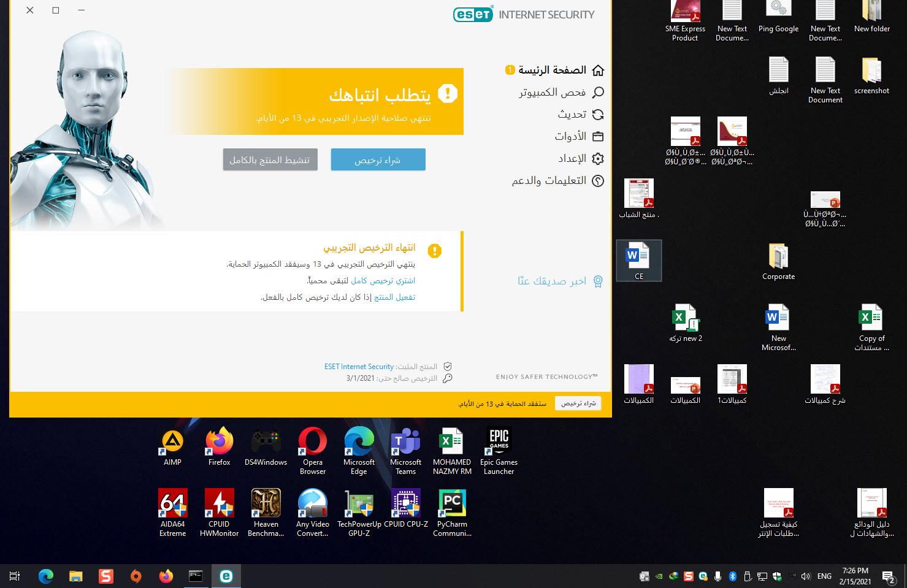Click the warning icon in attention banner
This screenshot has width=907, height=588.
pos(448,94)
